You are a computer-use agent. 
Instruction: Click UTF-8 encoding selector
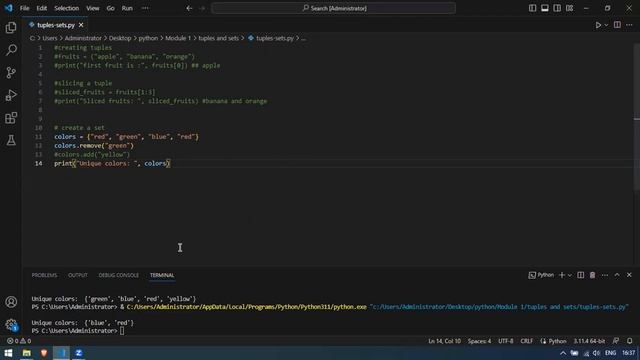(506, 341)
